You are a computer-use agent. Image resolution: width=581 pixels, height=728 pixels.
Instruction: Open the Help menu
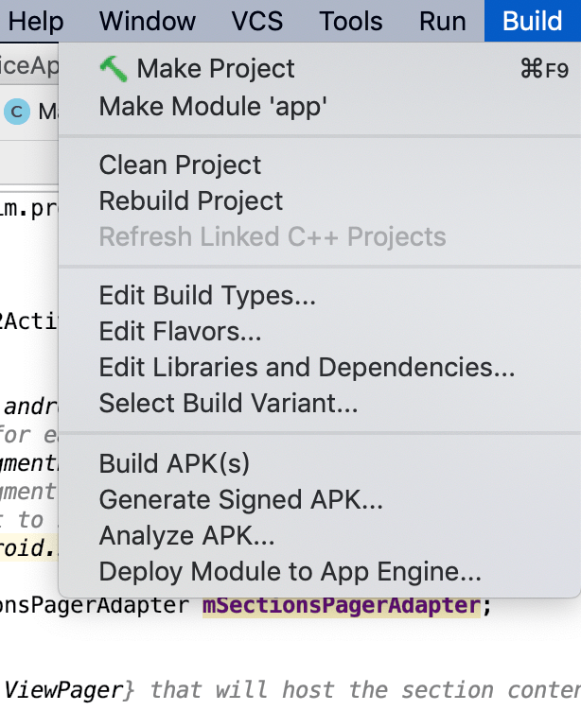[36, 21]
